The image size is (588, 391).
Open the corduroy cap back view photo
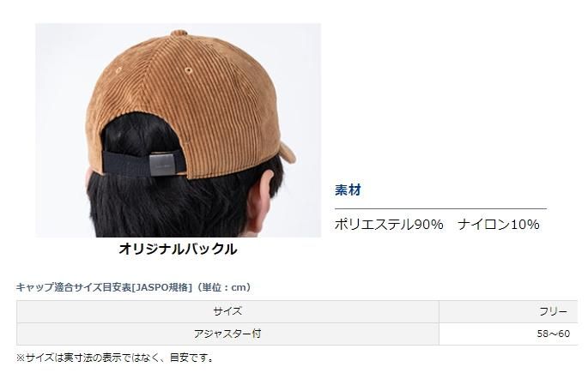pos(179,130)
